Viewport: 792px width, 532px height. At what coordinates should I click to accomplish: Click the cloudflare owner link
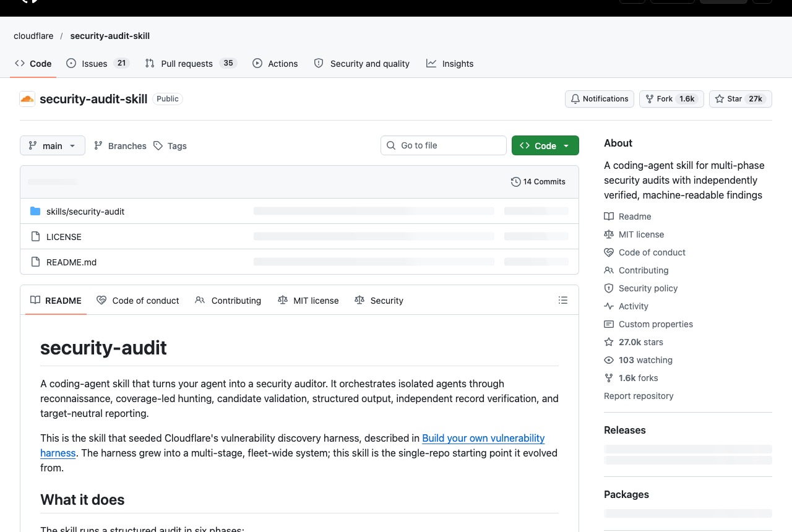33,36
